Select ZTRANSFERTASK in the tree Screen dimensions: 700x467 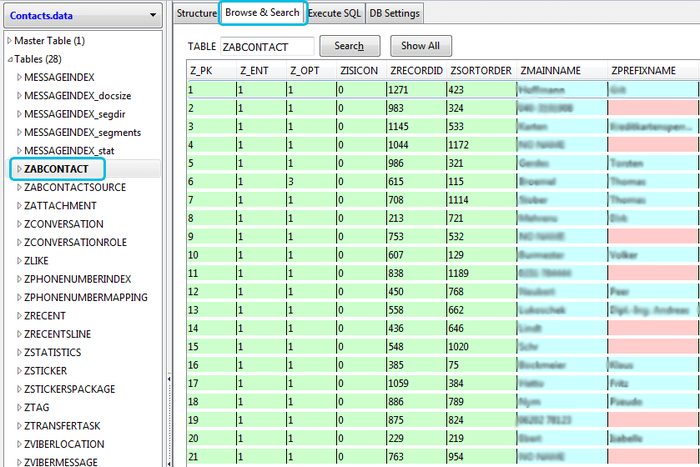click(62, 425)
